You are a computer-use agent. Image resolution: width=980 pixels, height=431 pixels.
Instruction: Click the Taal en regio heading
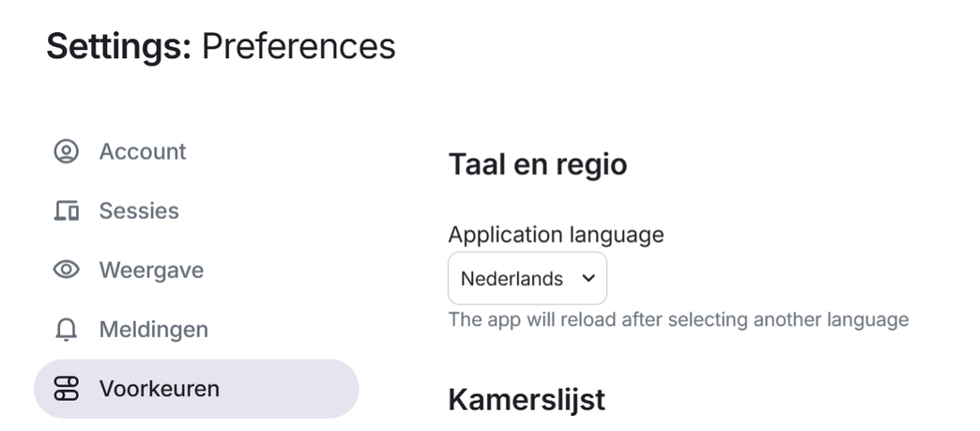(x=537, y=166)
